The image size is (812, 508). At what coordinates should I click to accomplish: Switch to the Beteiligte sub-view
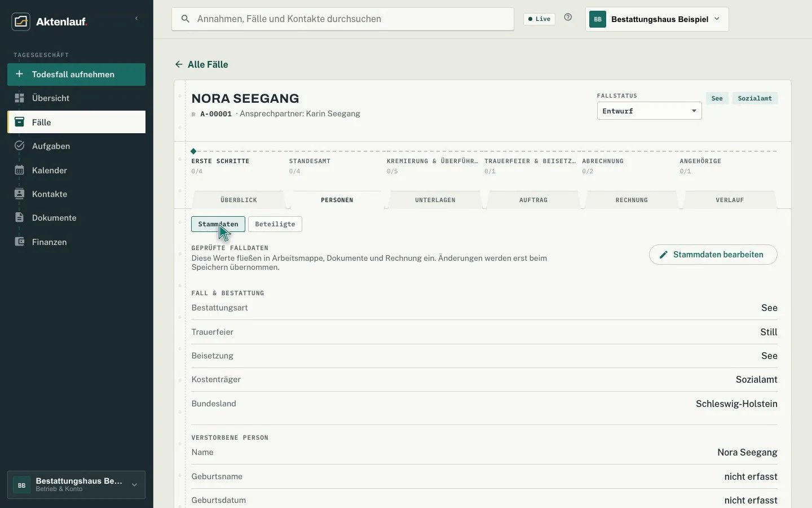tap(275, 224)
